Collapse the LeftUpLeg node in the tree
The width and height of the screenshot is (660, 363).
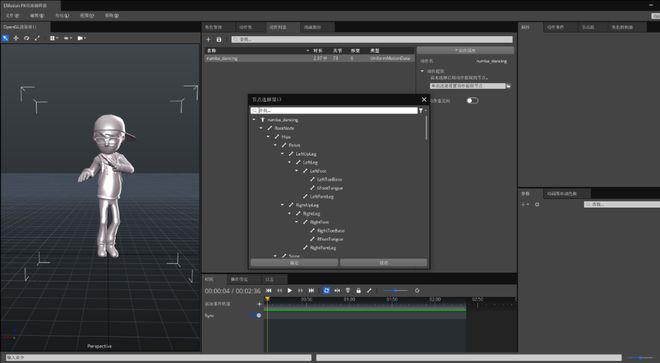click(282, 154)
